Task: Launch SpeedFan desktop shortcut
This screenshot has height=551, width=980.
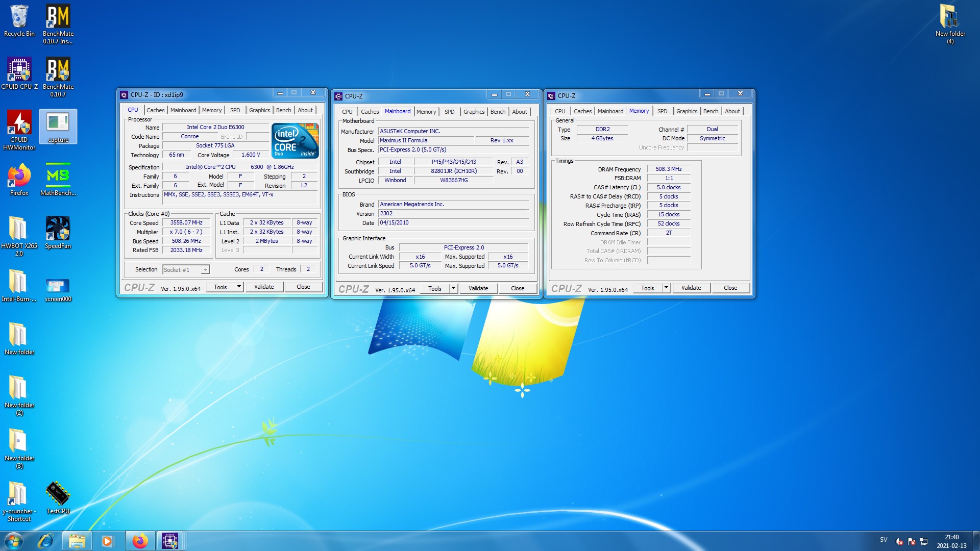Action: pyautogui.click(x=58, y=233)
